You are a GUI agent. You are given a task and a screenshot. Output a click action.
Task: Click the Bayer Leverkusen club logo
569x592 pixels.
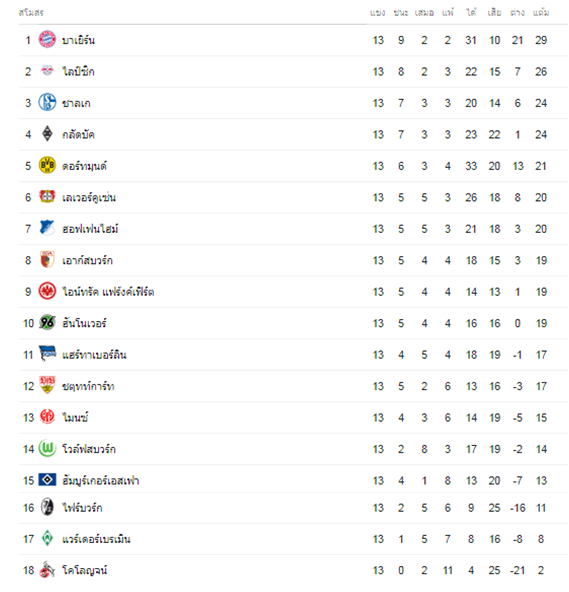point(47,196)
